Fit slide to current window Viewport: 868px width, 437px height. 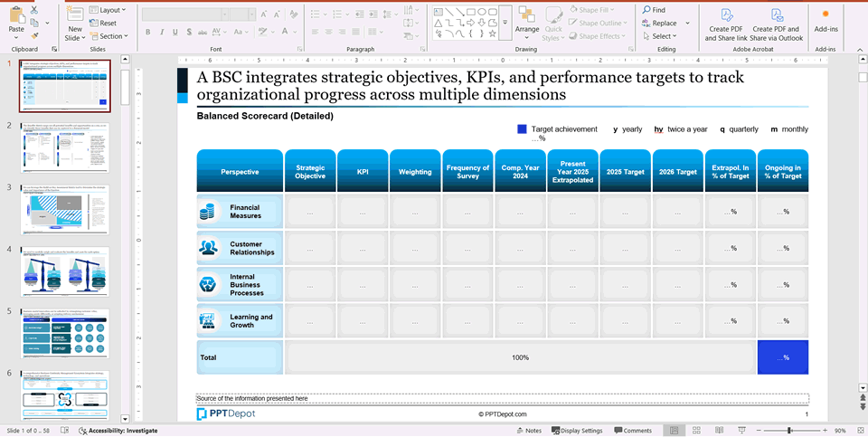(x=860, y=431)
